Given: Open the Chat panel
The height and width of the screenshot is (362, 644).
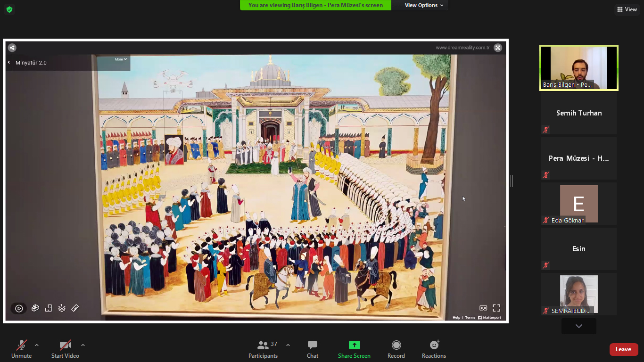Looking at the screenshot, I should pos(313,349).
